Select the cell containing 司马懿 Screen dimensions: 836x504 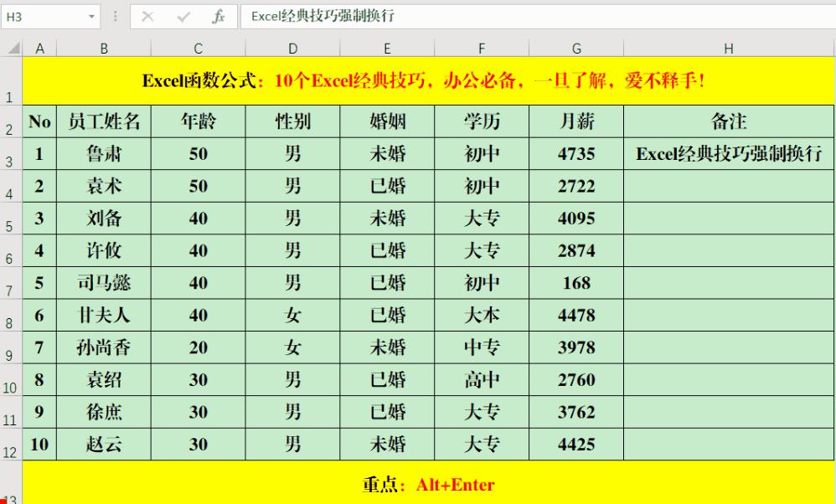104,284
